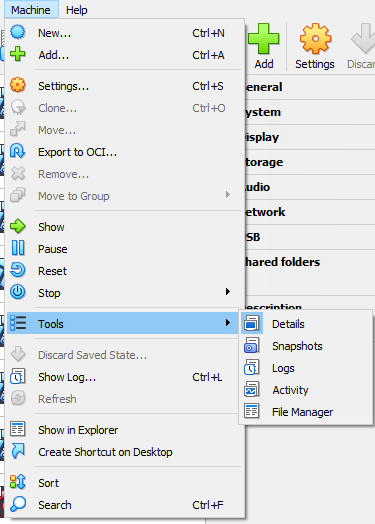
Task: Expand the Stop submenu arrow
Action: 228,292
